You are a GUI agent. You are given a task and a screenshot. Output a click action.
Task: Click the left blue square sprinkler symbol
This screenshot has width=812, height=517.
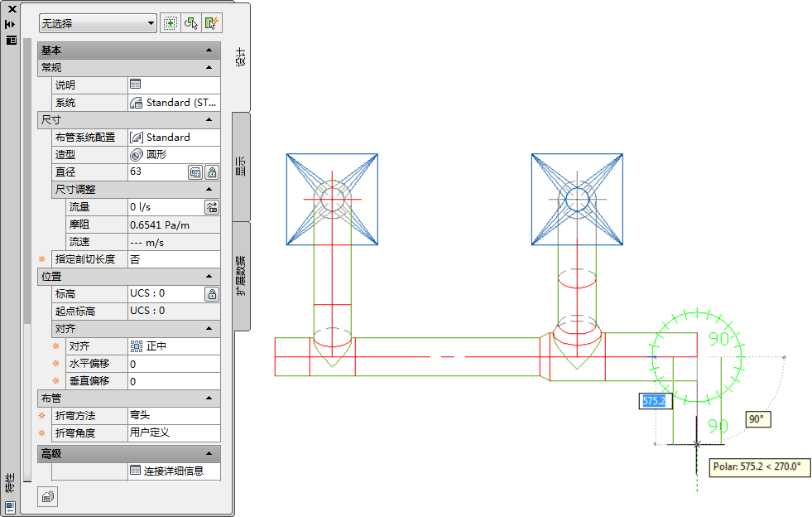point(332,199)
